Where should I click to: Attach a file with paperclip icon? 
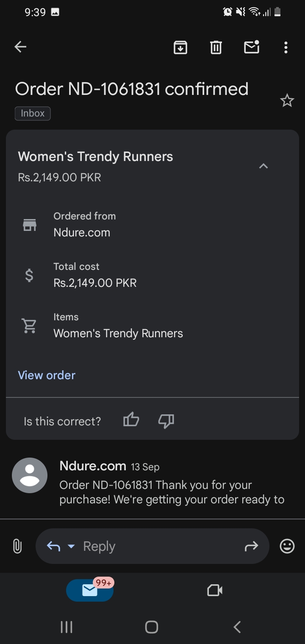click(x=17, y=546)
